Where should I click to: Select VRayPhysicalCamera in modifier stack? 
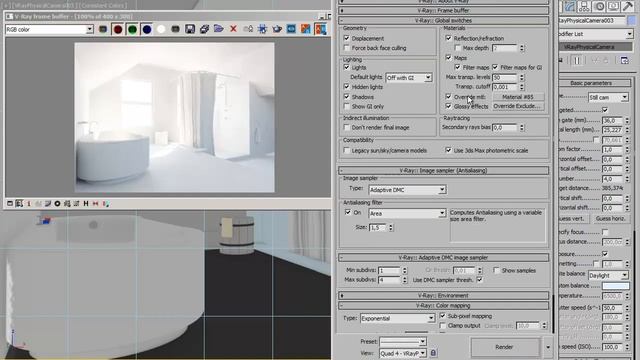point(595,47)
